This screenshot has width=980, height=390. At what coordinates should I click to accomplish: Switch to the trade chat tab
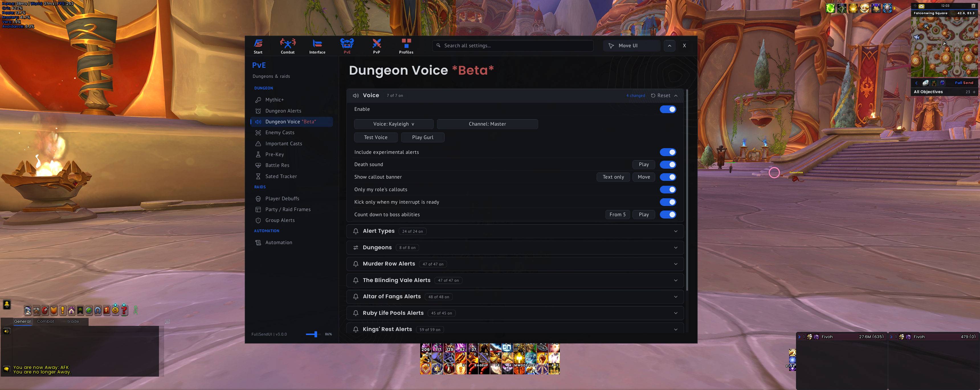coord(73,322)
